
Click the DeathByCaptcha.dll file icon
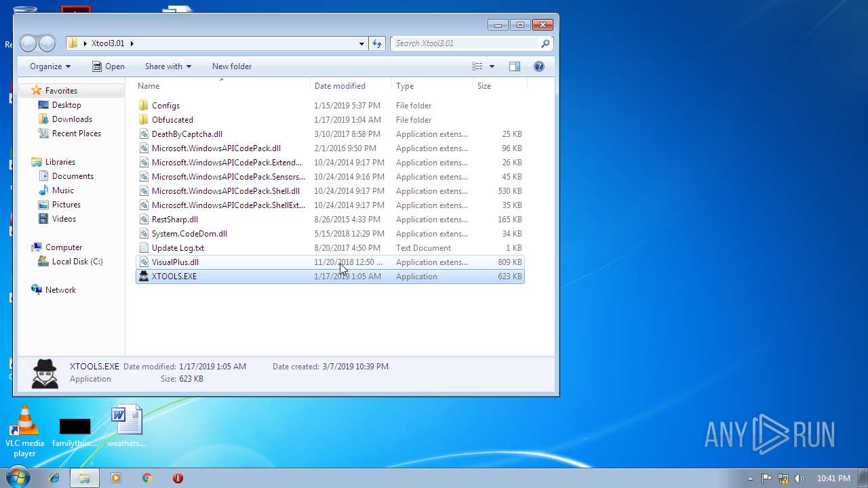pyautogui.click(x=143, y=134)
